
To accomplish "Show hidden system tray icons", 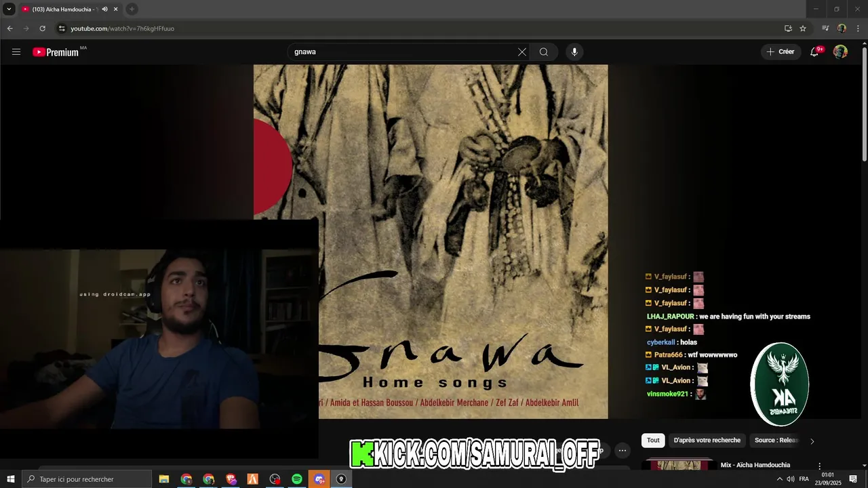I will pyautogui.click(x=779, y=479).
